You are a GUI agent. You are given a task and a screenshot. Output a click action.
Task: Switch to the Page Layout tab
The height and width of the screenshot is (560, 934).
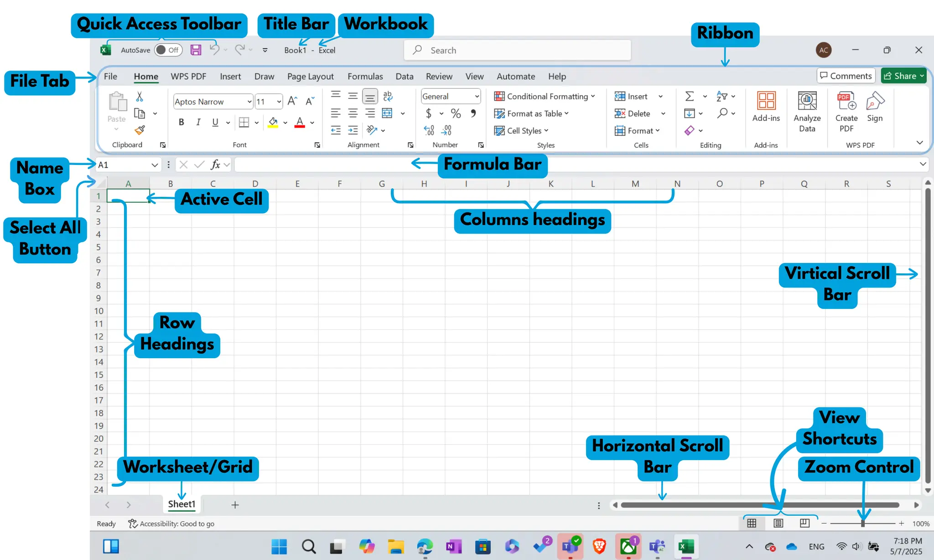[x=311, y=76]
